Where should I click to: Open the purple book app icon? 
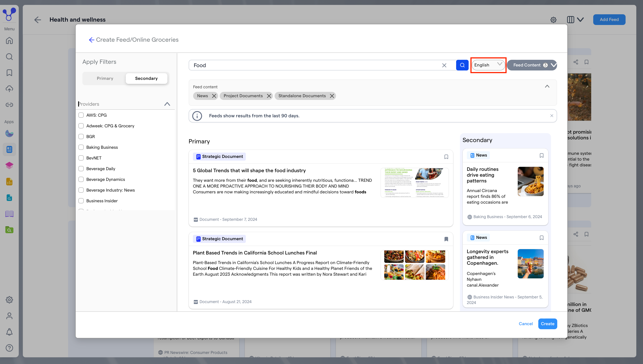9,214
